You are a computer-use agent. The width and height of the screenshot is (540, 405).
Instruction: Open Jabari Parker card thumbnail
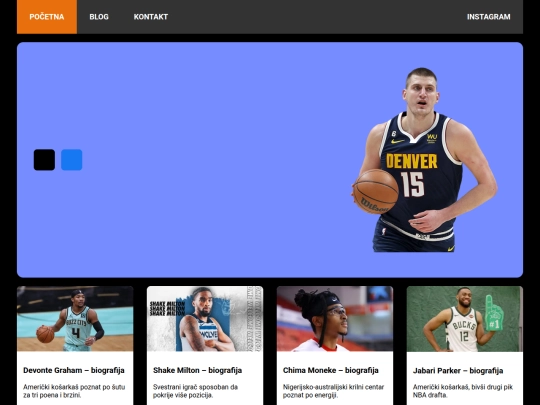[465, 319]
